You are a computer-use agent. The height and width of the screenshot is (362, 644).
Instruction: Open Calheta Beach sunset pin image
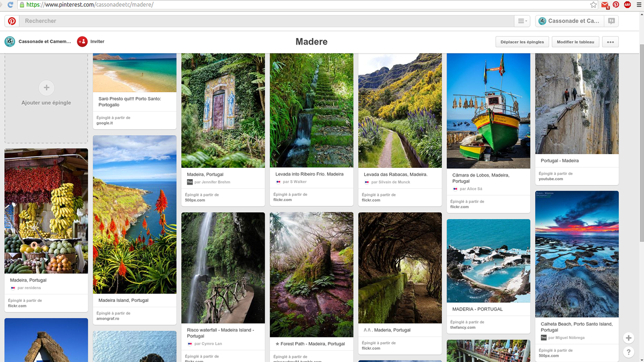point(577,254)
